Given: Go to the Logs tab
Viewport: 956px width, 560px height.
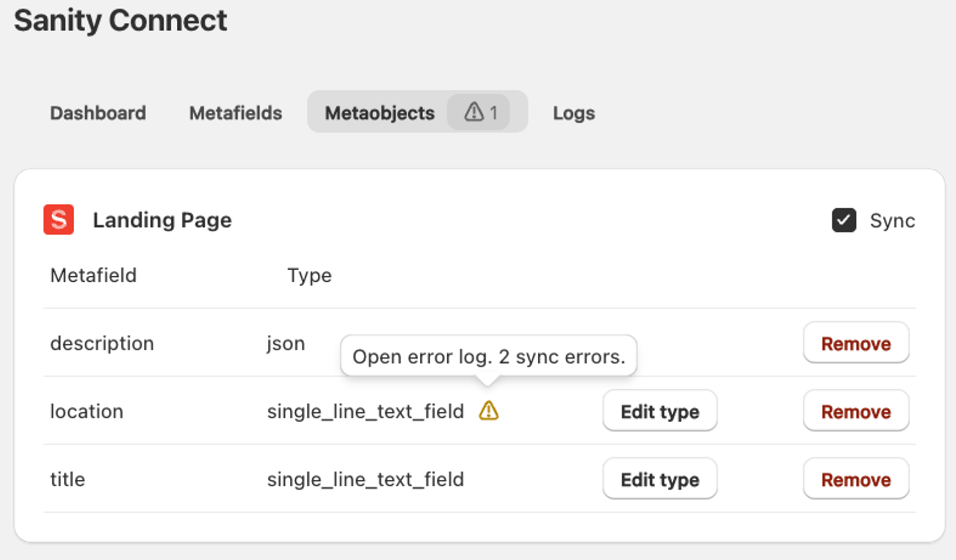Looking at the screenshot, I should (x=574, y=113).
